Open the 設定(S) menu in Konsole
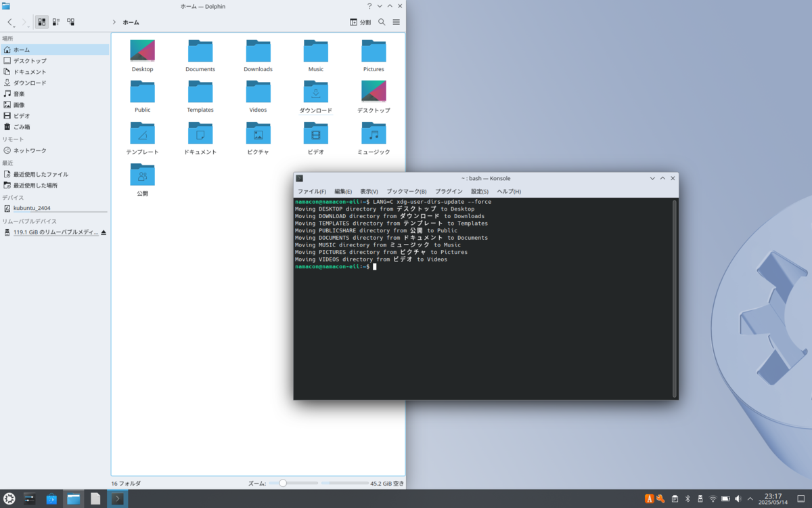Viewport: 812px width, 508px height. tap(480, 192)
